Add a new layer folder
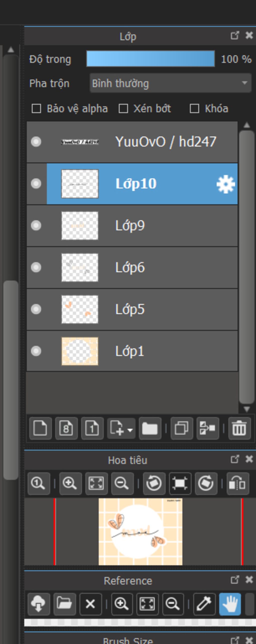 [150, 428]
